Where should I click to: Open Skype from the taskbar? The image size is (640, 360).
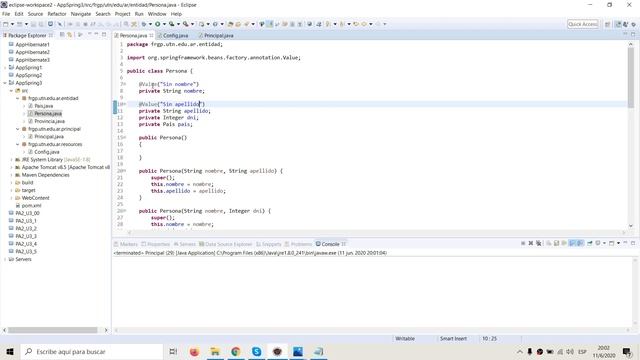click(256, 351)
